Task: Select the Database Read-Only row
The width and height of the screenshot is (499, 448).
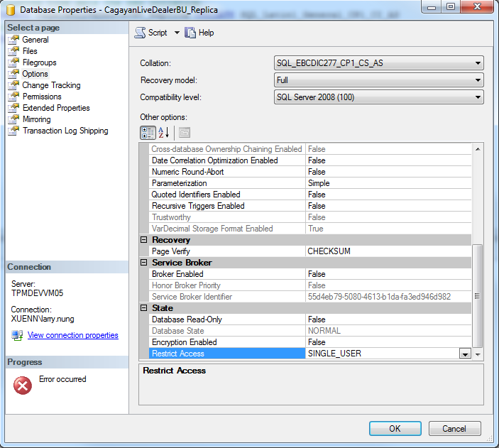Action: point(310,319)
